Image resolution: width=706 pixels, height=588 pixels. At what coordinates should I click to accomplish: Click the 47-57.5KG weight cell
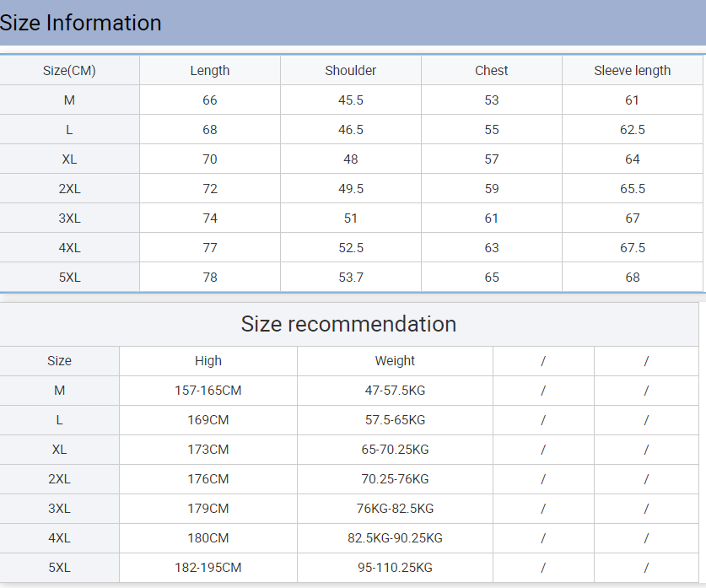pyautogui.click(x=395, y=391)
